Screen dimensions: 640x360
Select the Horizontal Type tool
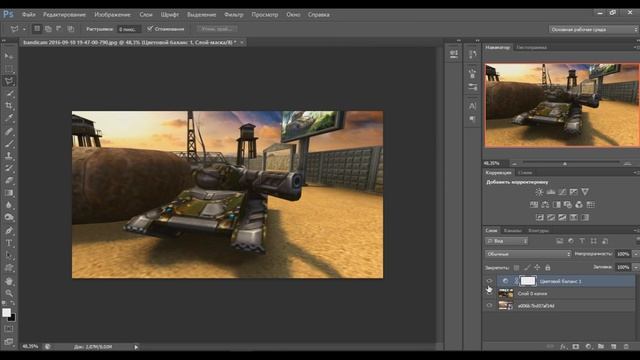9,243
